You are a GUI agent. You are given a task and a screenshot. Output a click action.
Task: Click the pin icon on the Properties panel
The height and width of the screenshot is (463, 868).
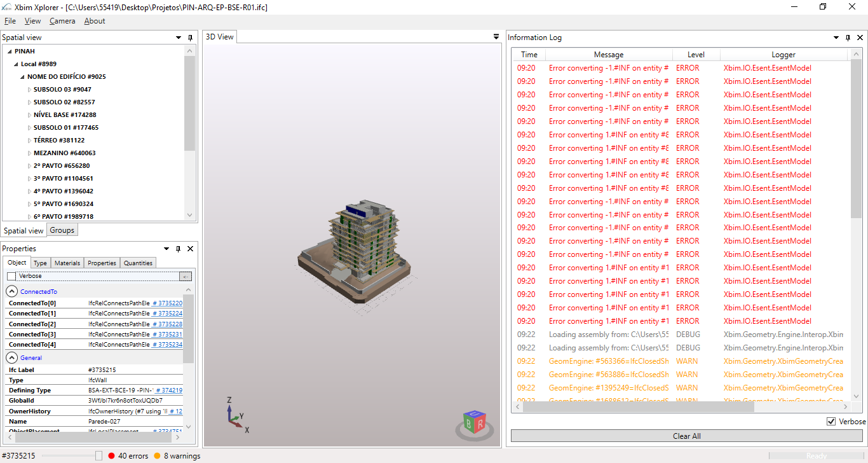(x=178, y=249)
